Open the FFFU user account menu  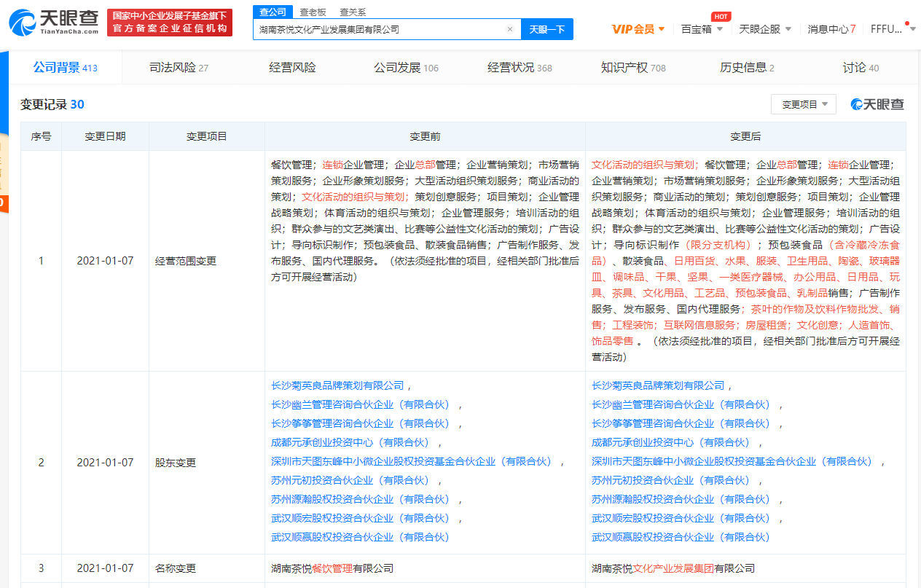tap(890, 29)
